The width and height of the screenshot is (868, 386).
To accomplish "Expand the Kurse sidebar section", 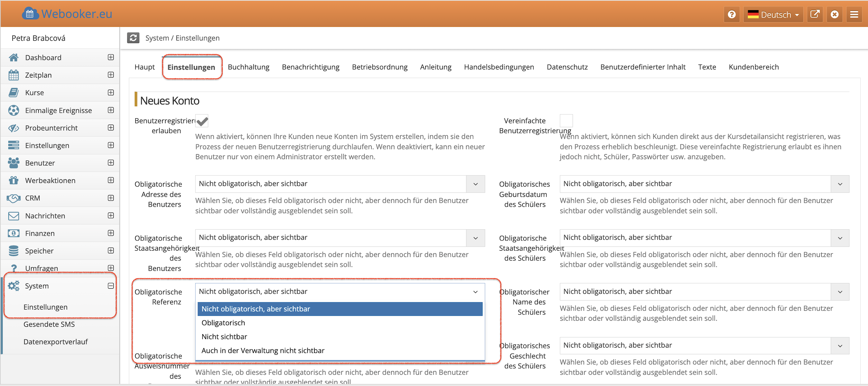I will click(x=111, y=92).
